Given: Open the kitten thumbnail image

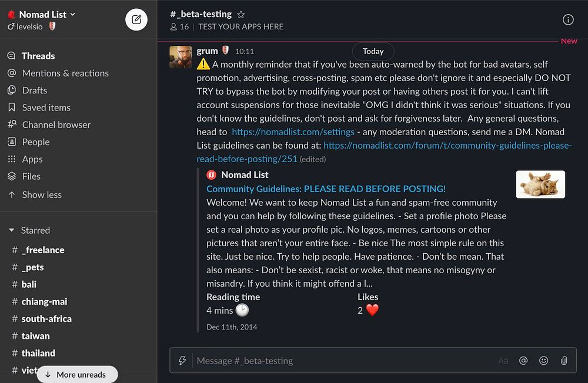Looking at the screenshot, I should [540, 184].
